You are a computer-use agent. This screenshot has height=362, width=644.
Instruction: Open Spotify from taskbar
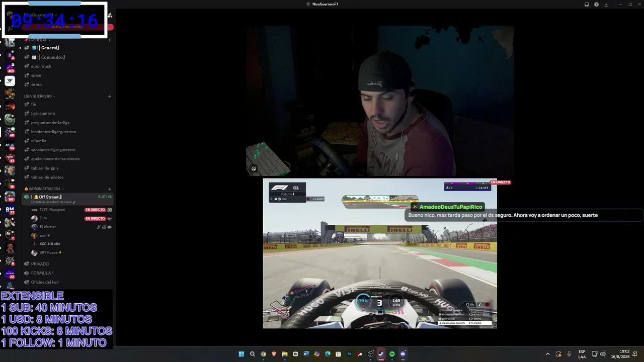(392, 354)
